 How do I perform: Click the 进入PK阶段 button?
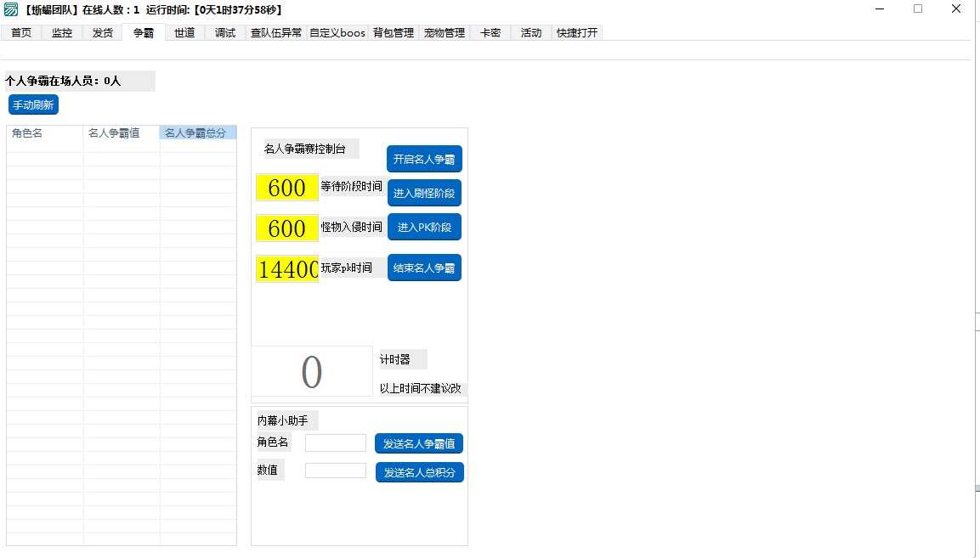pos(424,227)
